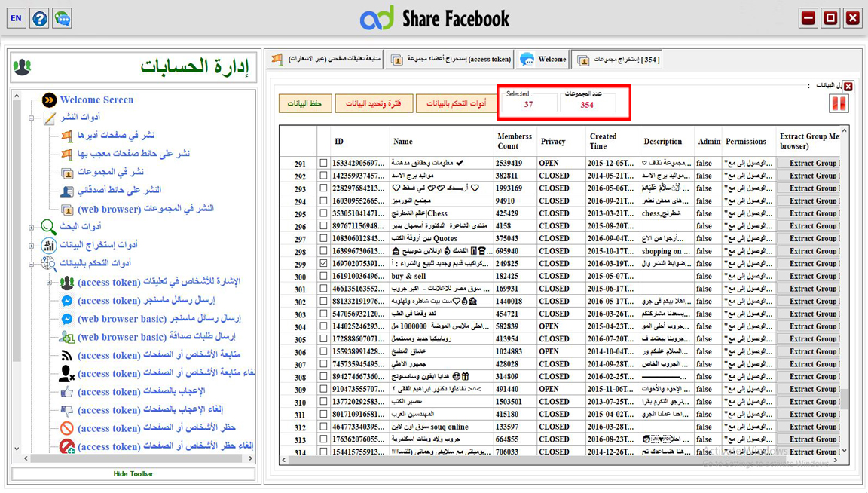The height and width of the screenshot is (493, 868).
Task: Click Extract Group button in row 291
Action: pos(808,163)
